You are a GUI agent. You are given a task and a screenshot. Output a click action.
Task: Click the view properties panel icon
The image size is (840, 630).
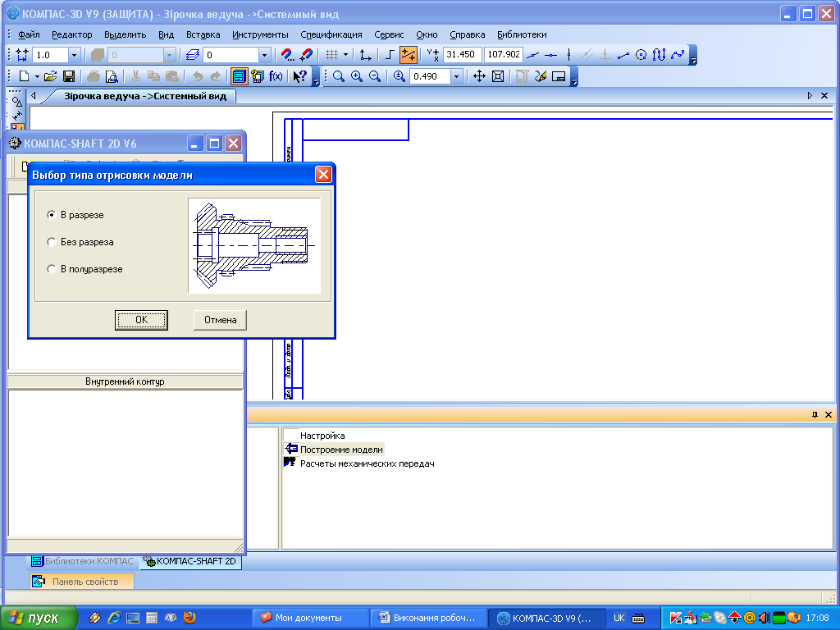click(558, 76)
